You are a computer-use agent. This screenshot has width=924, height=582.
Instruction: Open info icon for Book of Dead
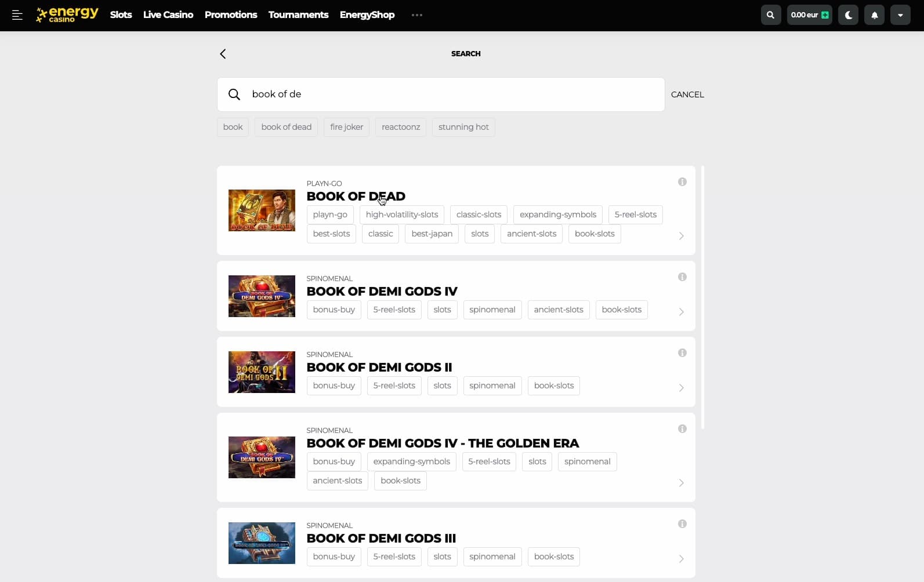[x=682, y=182]
